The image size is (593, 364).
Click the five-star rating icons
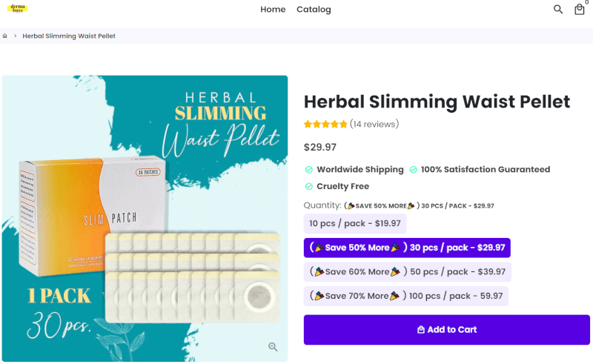[325, 125]
